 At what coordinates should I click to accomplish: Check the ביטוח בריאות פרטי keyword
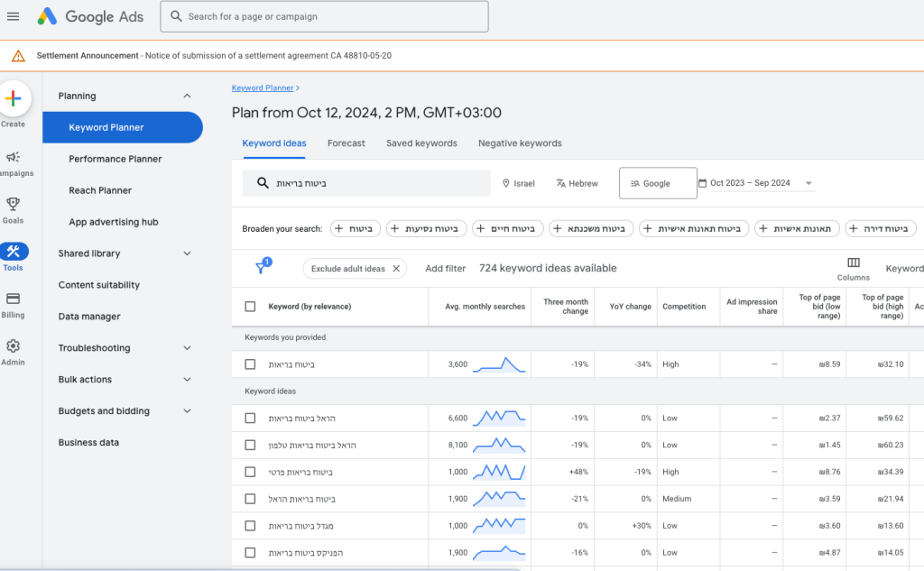coord(251,472)
